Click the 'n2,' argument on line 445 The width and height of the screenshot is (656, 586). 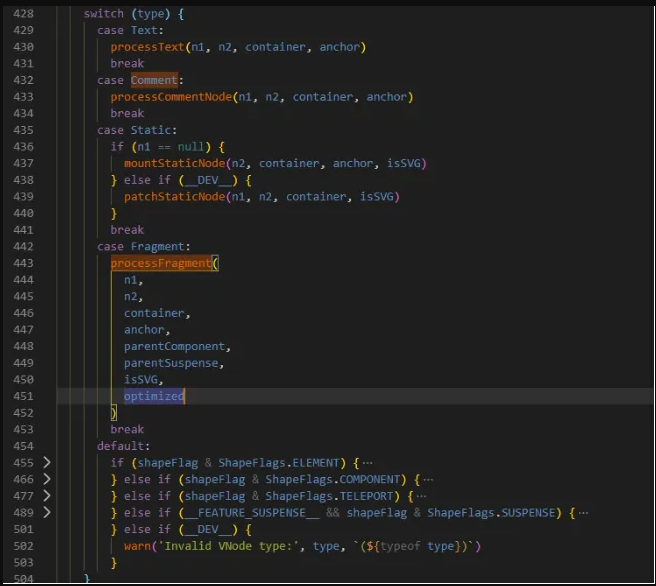pyautogui.click(x=133, y=297)
